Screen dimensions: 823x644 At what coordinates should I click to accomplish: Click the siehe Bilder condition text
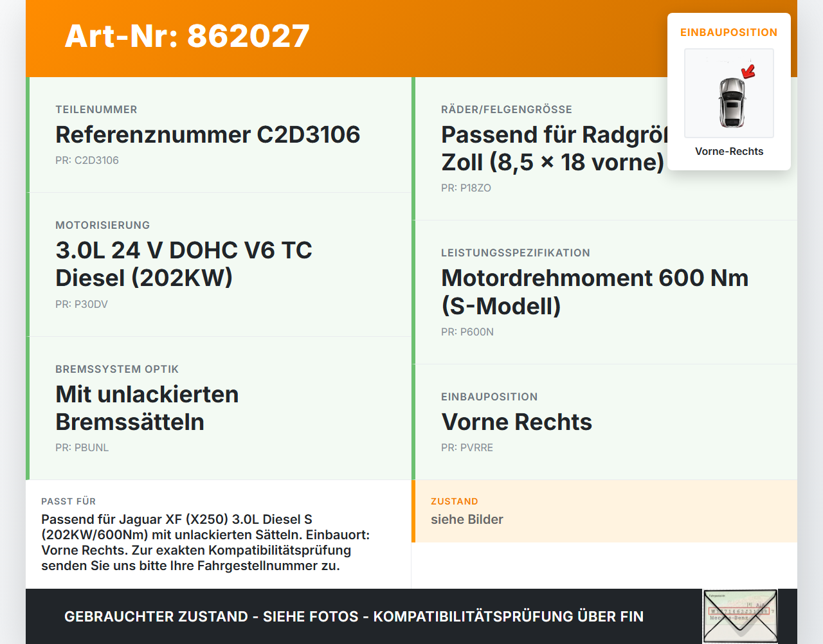467,519
